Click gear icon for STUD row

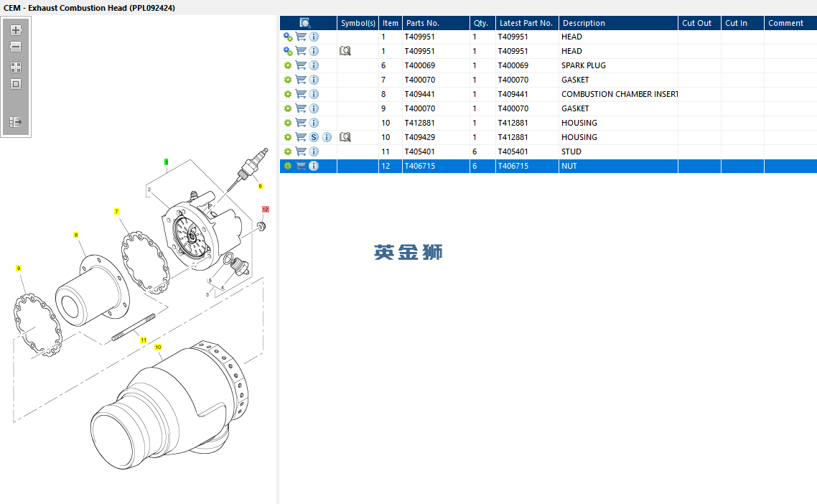point(288,151)
